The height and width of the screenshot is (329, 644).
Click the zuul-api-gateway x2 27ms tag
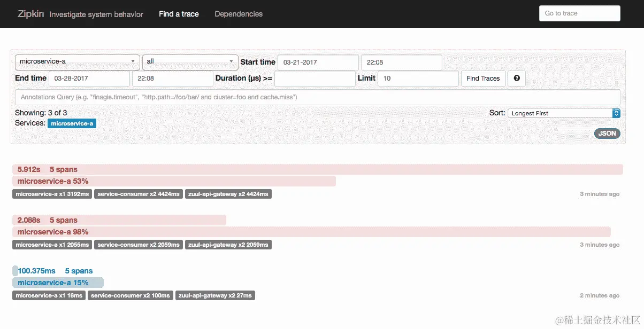(215, 295)
